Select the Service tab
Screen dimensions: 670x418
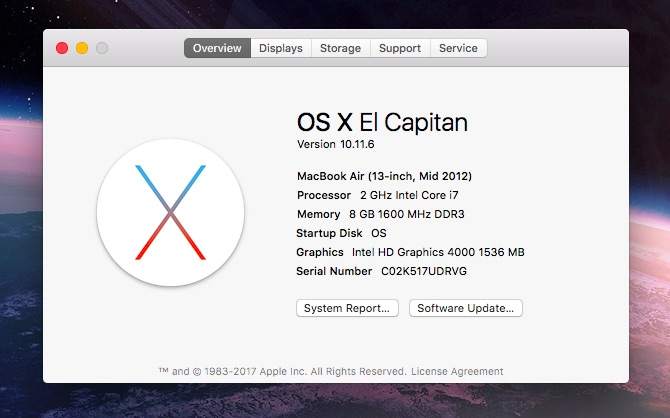[x=458, y=48]
